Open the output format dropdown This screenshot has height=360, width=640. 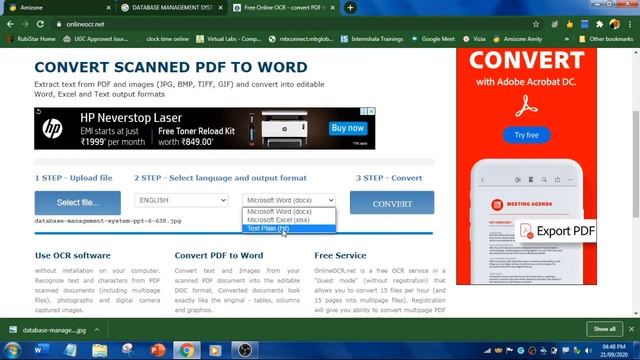pos(289,200)
